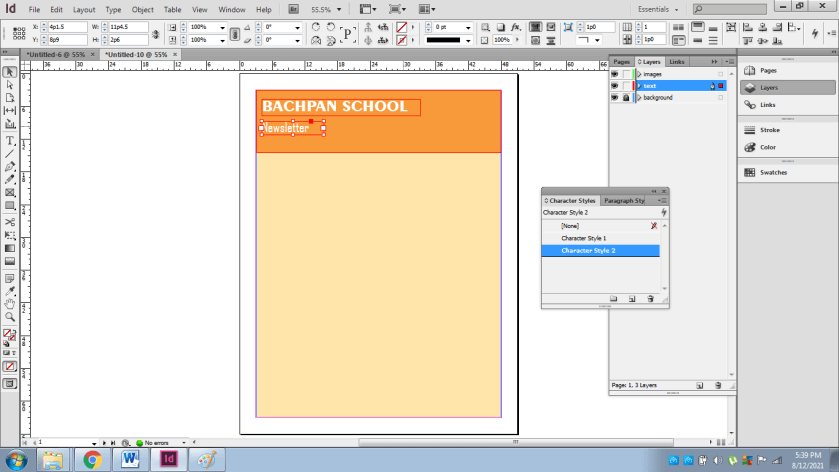The width and height of the screenshot is (839, 472).
Task: Open the Object menu
Action: 142,9
